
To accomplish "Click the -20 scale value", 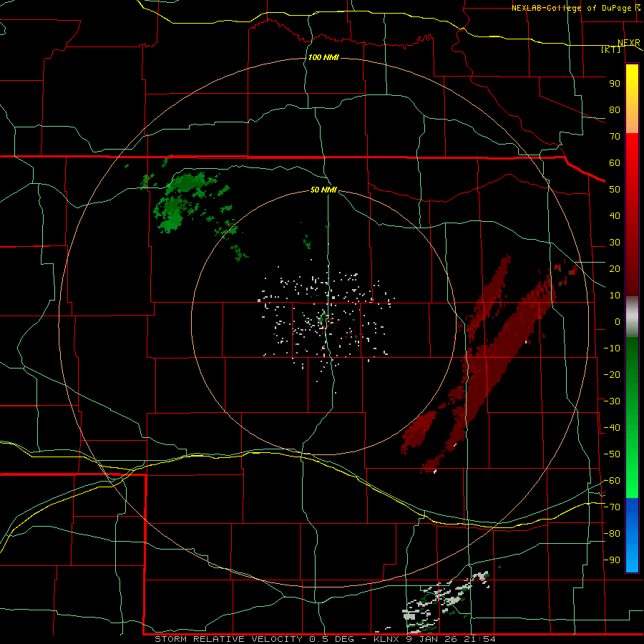I will coord(612,374).
